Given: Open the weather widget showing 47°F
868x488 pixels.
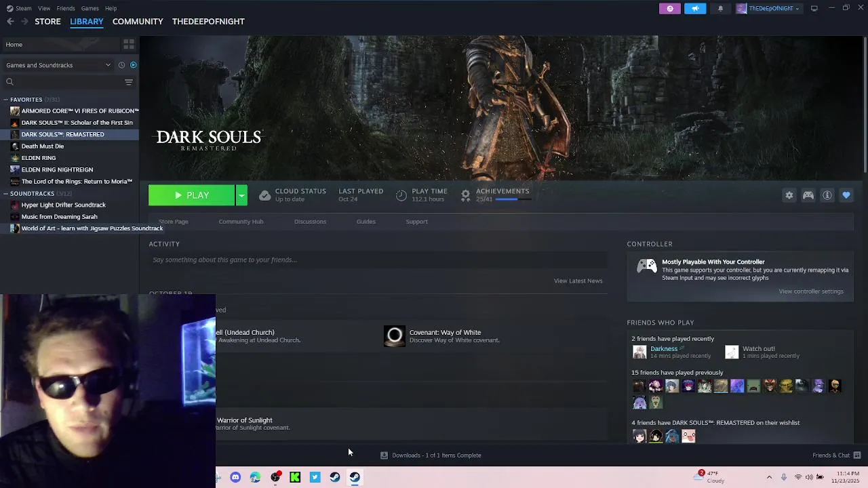Looking at the screenshot, I should pos(708,477).
